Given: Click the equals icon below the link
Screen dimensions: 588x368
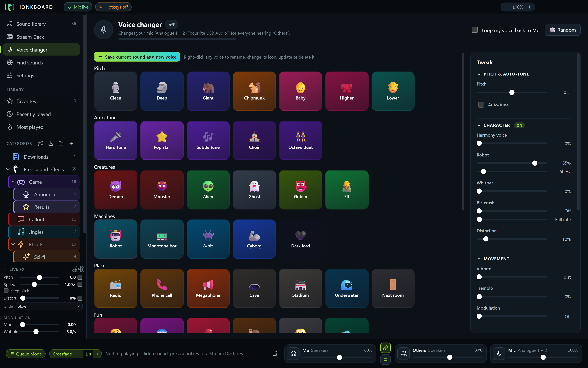Looking at the screenshot, I should point(385,359).
